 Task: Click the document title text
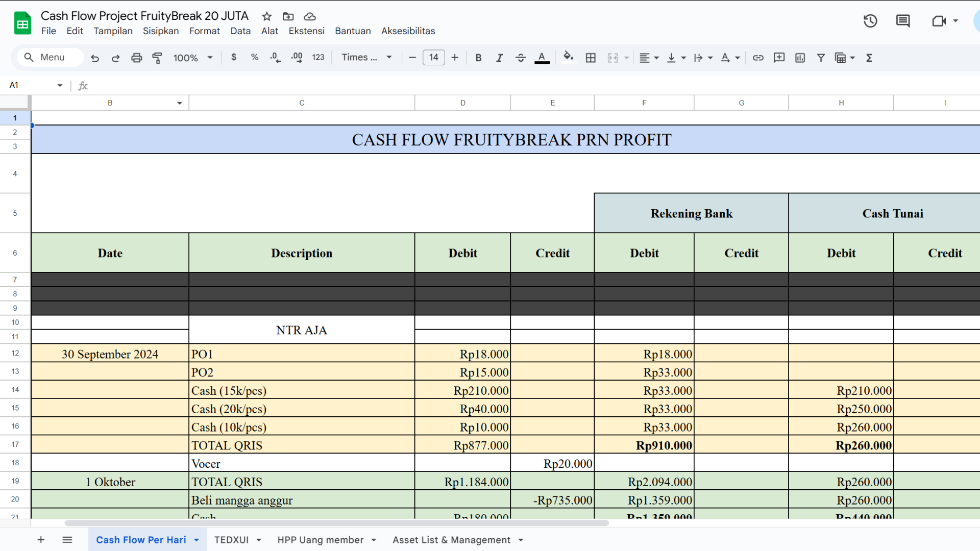coord(144,16)
